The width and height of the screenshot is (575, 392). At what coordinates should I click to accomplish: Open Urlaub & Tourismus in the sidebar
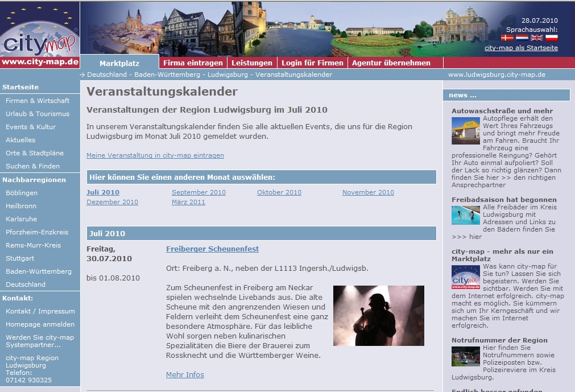[x=38, y=114]
